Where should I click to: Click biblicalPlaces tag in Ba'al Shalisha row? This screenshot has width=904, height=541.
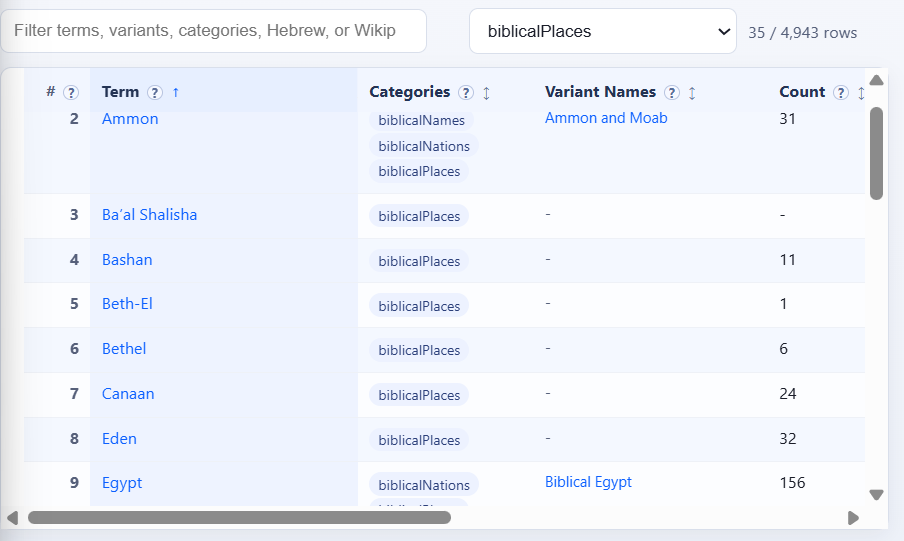419,216
